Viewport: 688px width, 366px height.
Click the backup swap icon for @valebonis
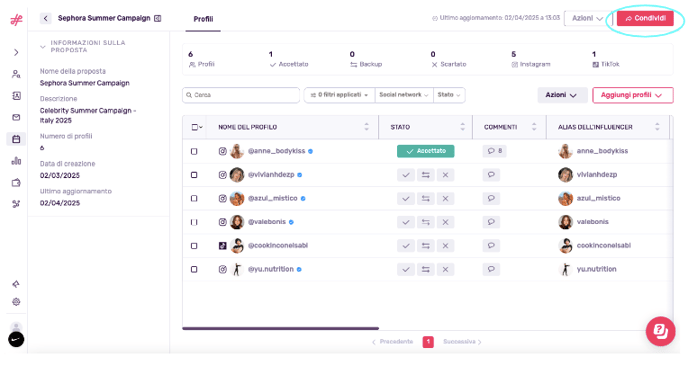[x=426, y=222]
